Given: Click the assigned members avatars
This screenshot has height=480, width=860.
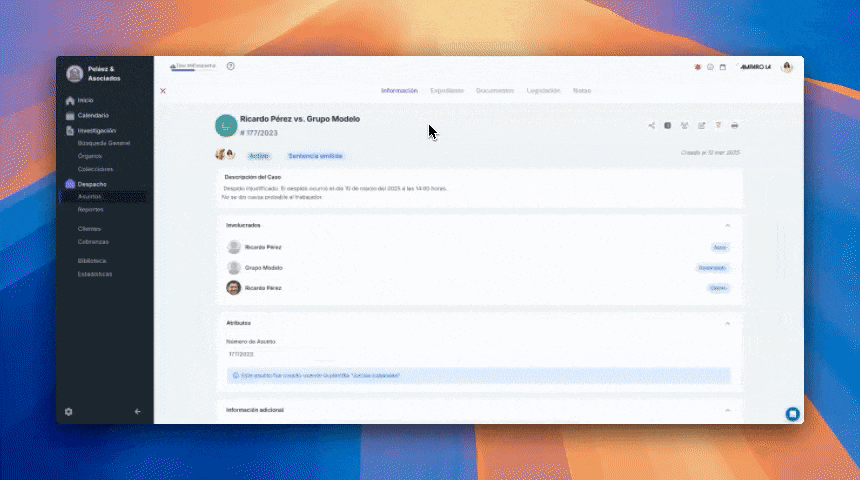Looking at the screenshot, I should 225,155.
